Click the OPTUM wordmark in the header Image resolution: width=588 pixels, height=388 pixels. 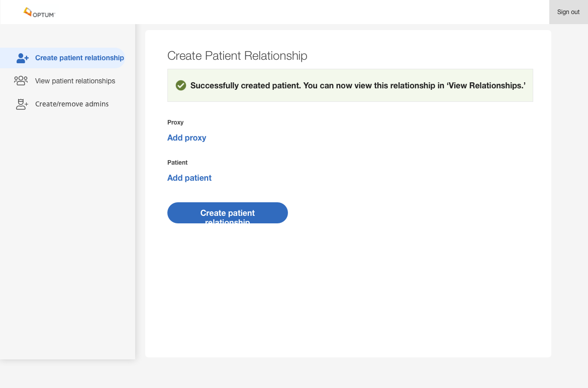coord(44,15)
